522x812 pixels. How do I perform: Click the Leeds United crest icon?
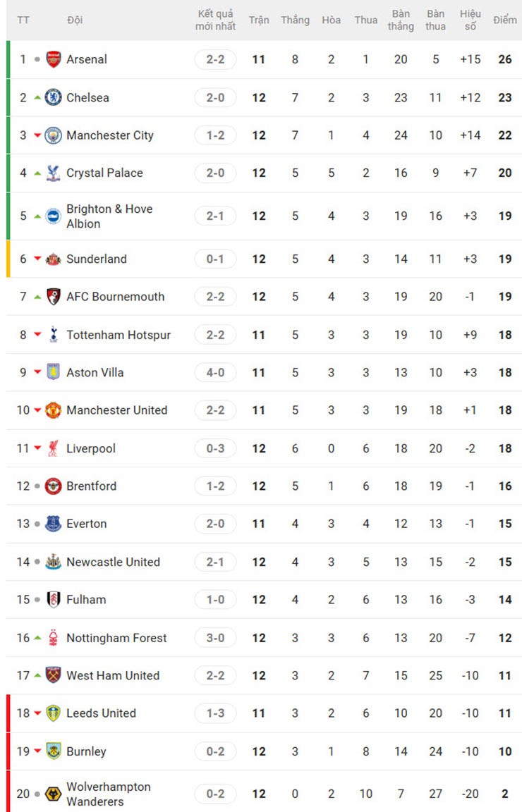coord(54,713)
